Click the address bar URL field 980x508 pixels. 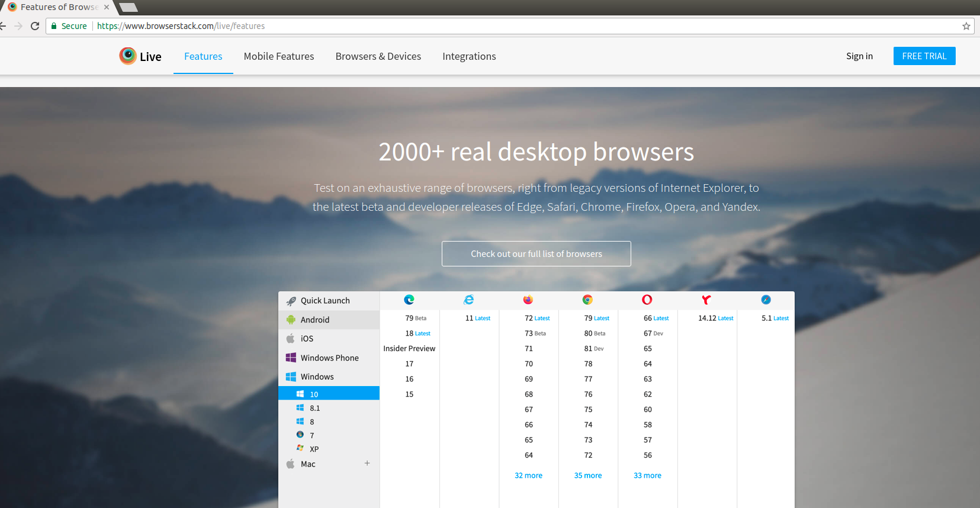point(509,26)
